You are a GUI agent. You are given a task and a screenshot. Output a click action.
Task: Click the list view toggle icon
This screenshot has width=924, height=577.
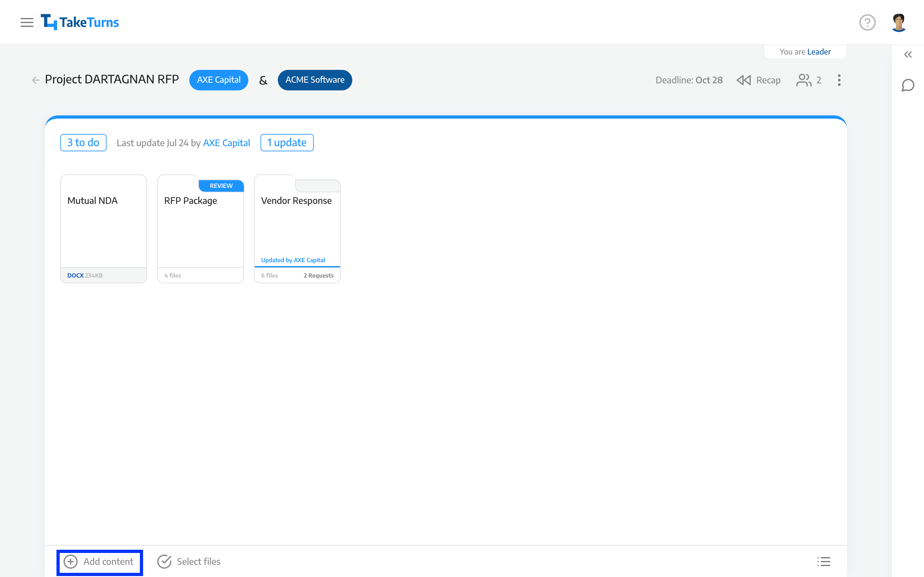click(824, 561)
